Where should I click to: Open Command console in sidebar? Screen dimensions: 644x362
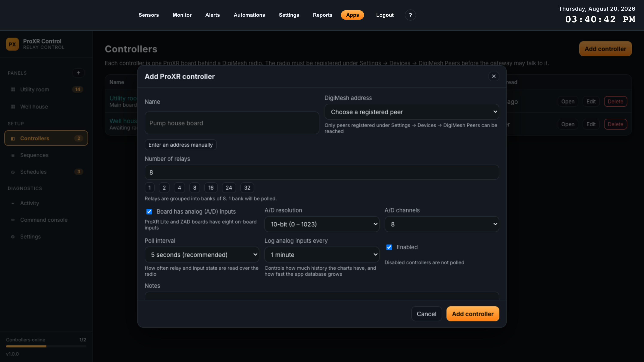[x=46, y=220]
